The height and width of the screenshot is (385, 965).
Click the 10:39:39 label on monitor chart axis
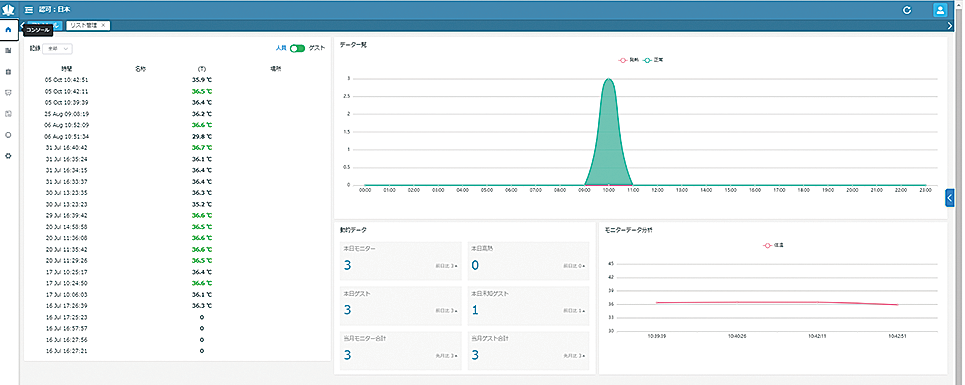pos(656,337)
